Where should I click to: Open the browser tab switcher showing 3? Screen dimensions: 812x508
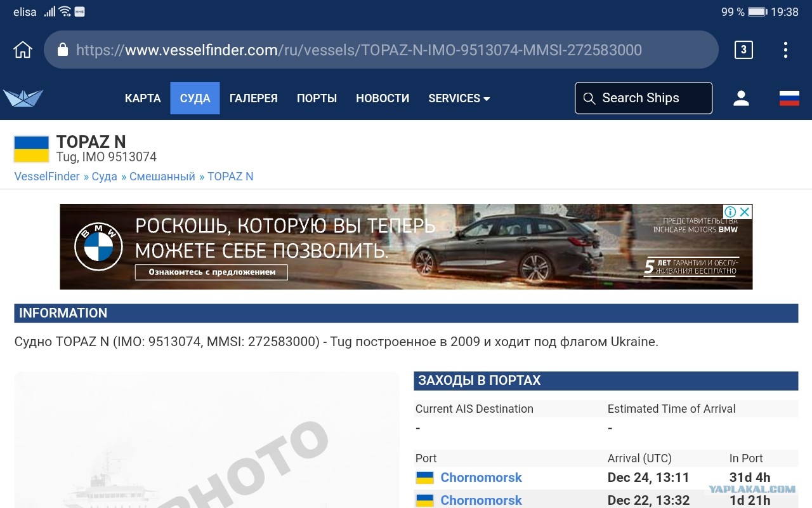743,50
